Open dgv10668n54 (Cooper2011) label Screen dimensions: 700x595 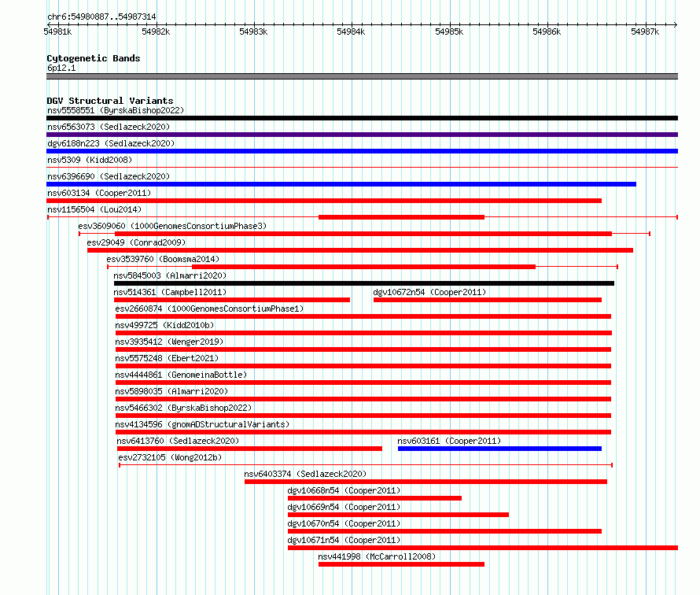tap(344, 490)
